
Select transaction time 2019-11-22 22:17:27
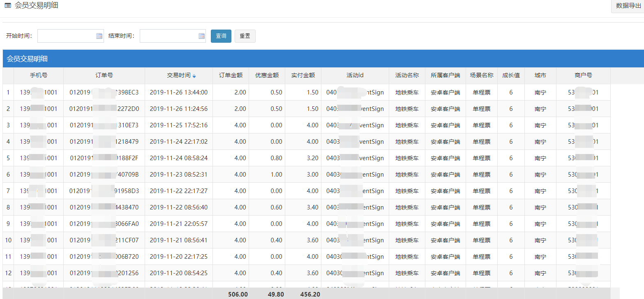178,191
